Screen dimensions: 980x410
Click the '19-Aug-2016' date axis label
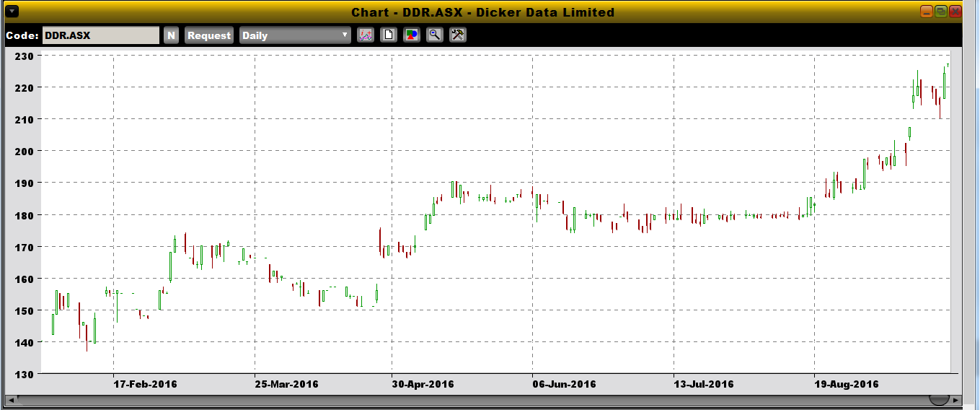tap(846, 384)
